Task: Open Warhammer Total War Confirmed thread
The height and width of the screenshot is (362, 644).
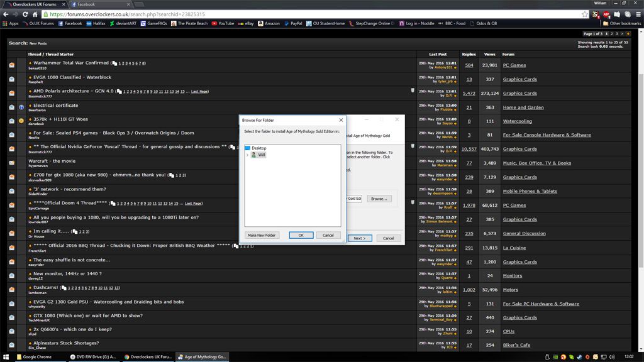Action: [x=71, y=63]
